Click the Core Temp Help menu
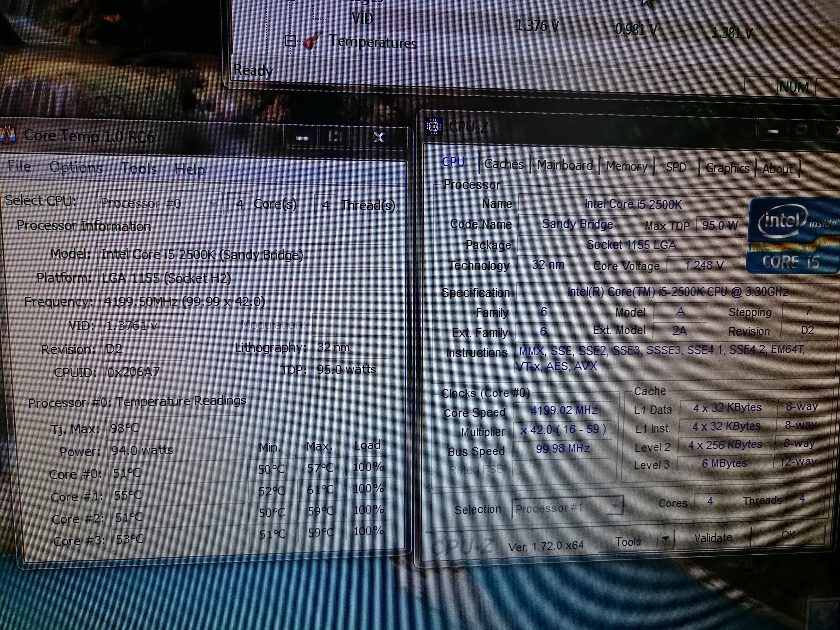The image size is (840, 630). click(190, 169)
